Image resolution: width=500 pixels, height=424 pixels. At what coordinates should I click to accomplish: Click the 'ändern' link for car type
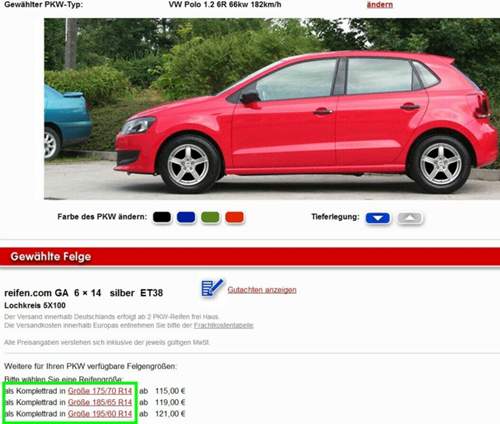click(380, 5)
